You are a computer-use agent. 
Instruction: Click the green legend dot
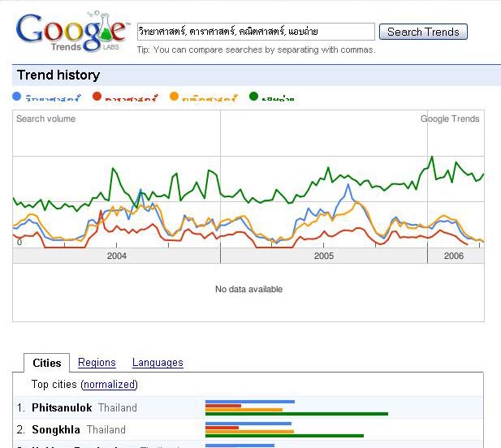pyautogui.click(x=253, y=96)
